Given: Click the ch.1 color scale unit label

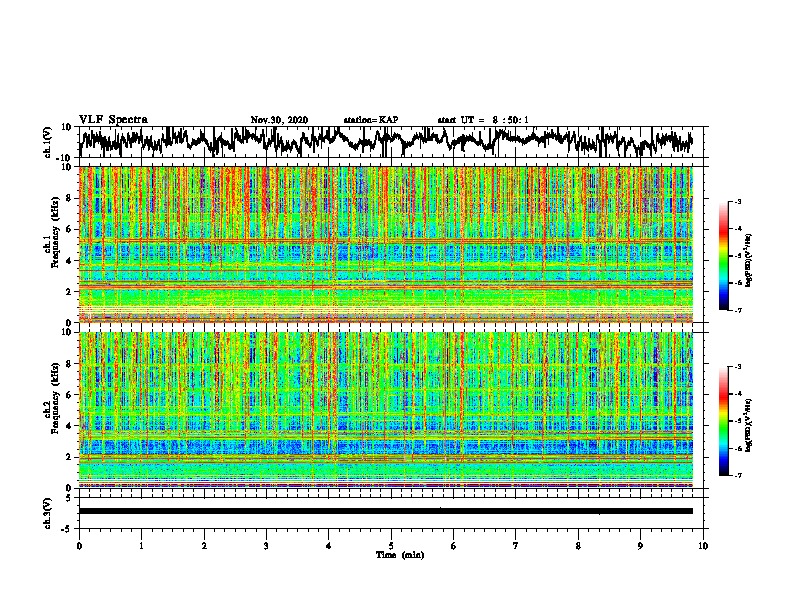Looking at the screenshot, I should (x=749, y=260).
